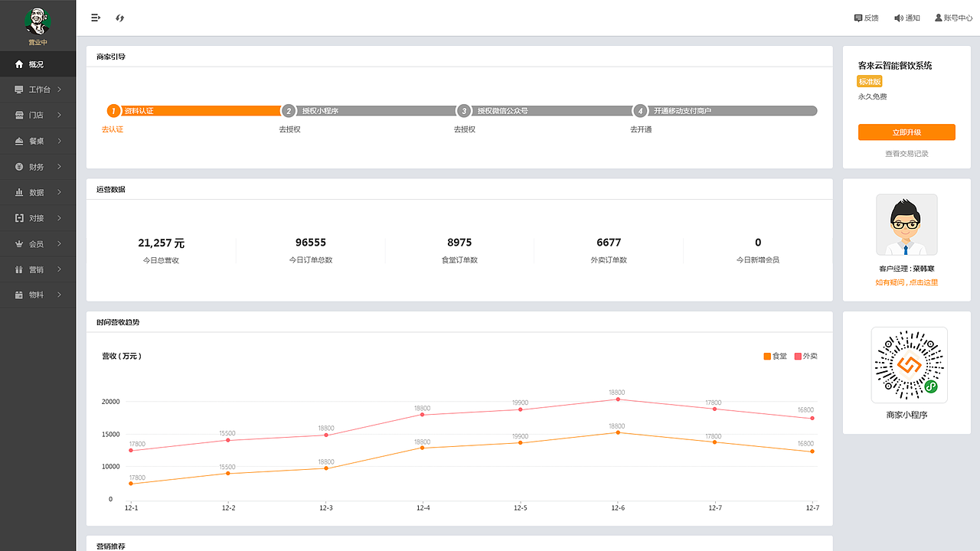Click the bracket icon beside 对接

(x=19, y=218)
